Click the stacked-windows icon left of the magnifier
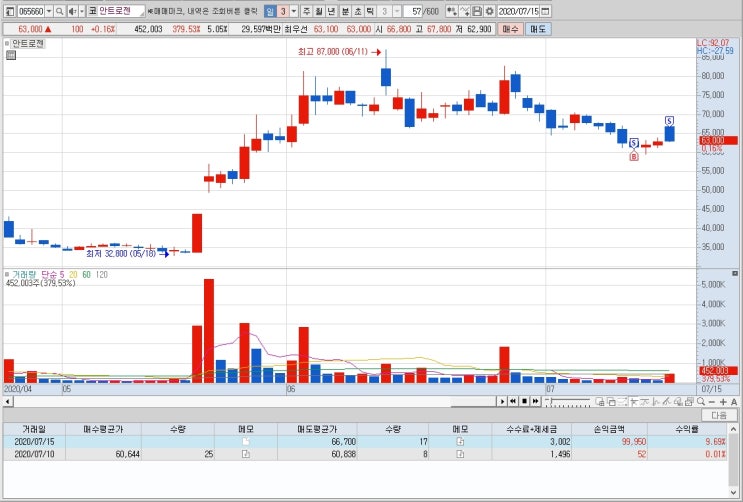 pos(689,402)
